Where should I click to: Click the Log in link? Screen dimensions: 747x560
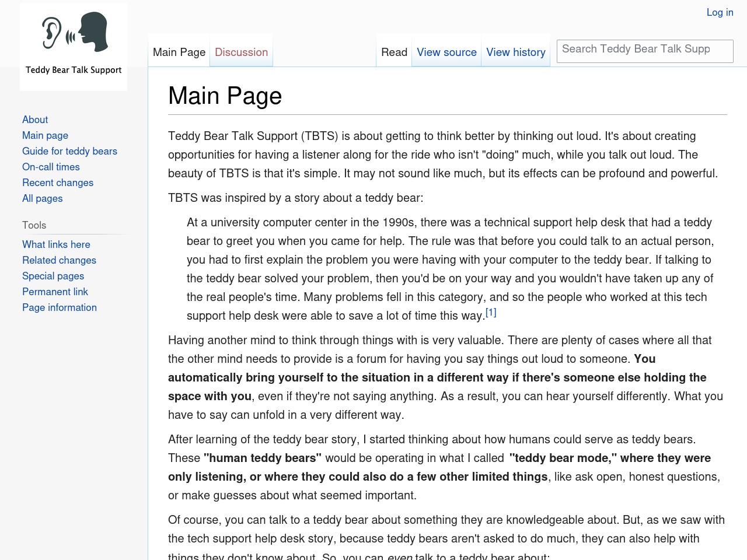point(720,12)
